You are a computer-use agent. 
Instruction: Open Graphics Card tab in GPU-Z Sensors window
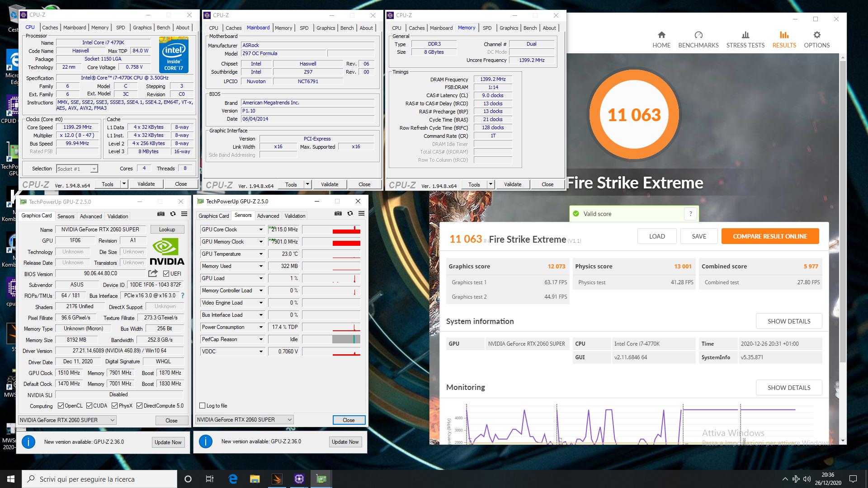click(213, 216)
